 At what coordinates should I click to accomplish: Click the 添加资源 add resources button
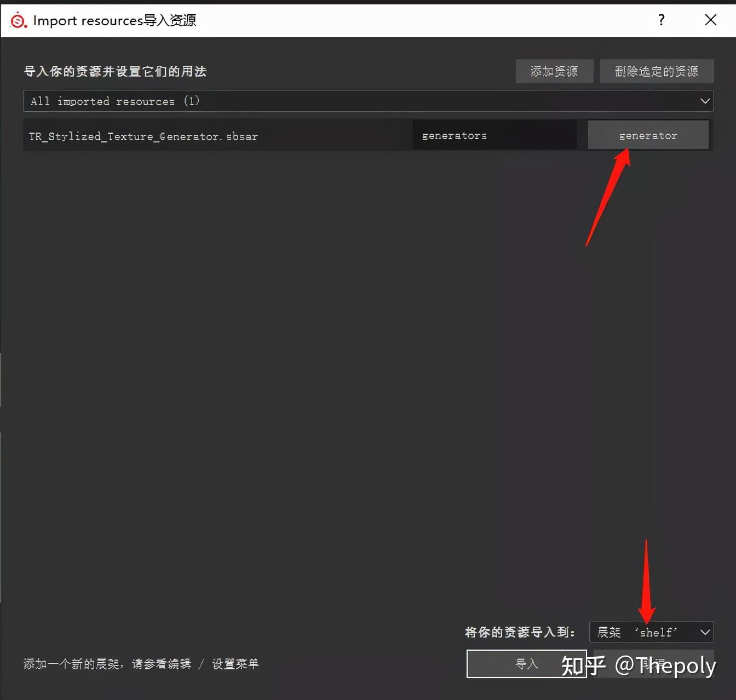tap(554, 71)
